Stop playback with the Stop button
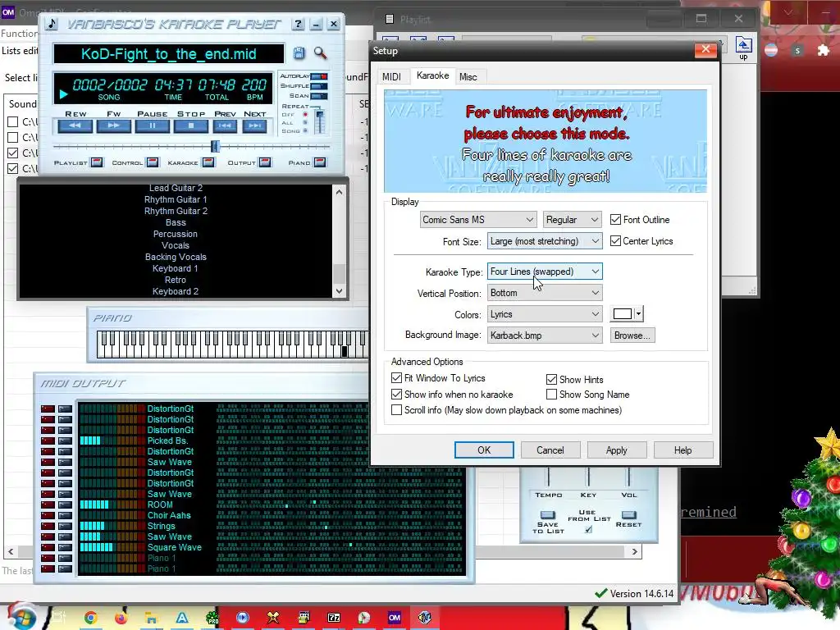840x630 pixels. pos(191,126)
